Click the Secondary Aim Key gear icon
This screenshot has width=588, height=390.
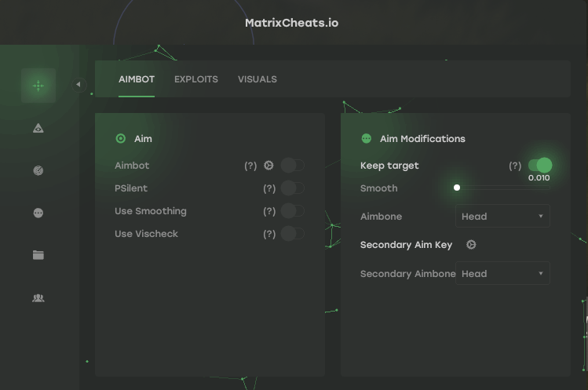coord(471,245)
